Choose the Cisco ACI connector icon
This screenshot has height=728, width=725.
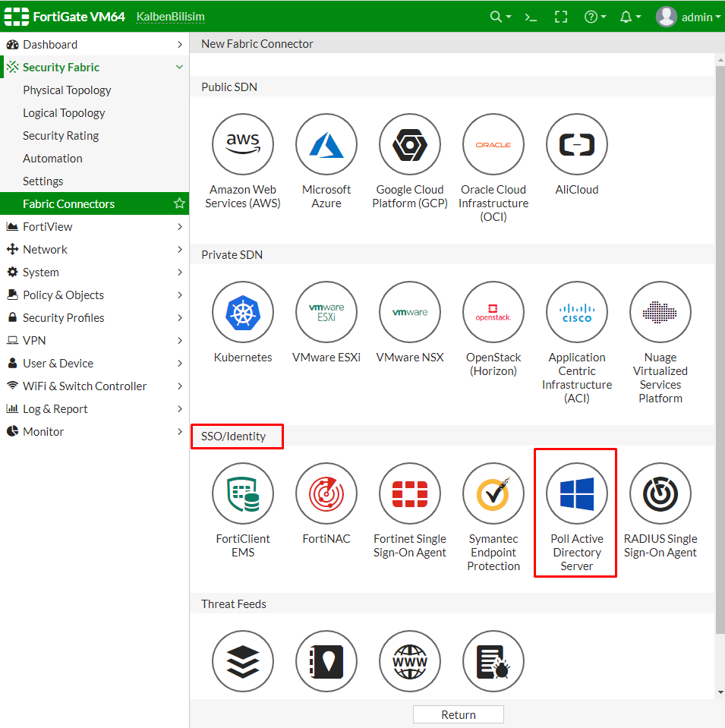[x=577, y=312]
